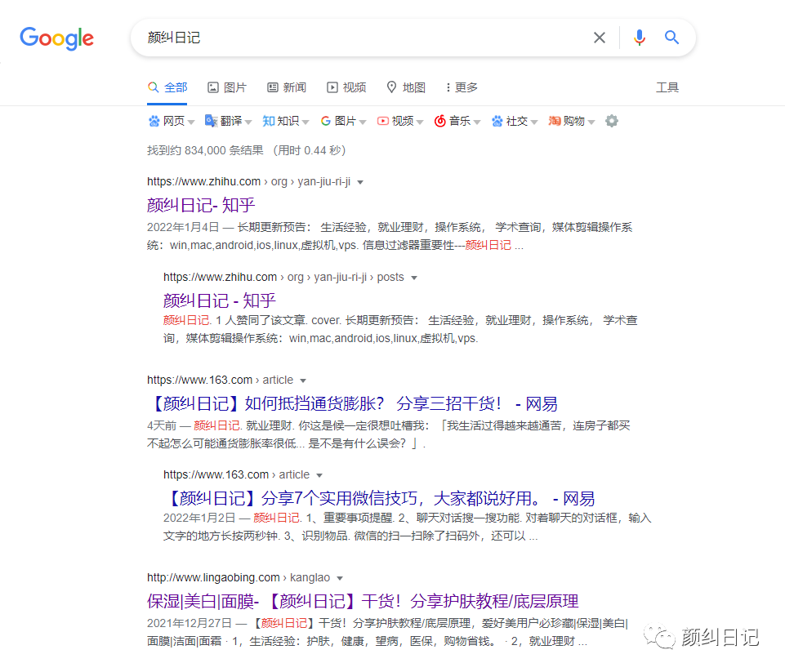Open the 工具 search tools
This screenshot has height=672, width=785.
(x=667, y=87)
